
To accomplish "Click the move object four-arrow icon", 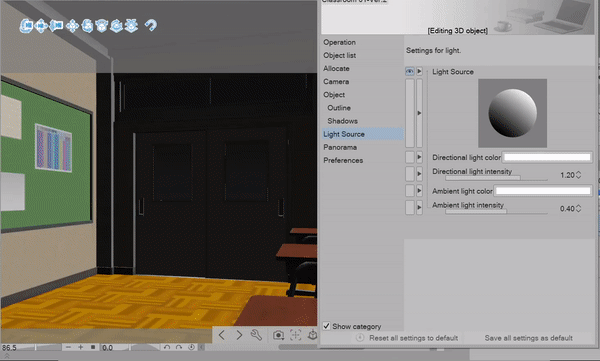I will tap(72, 26).
